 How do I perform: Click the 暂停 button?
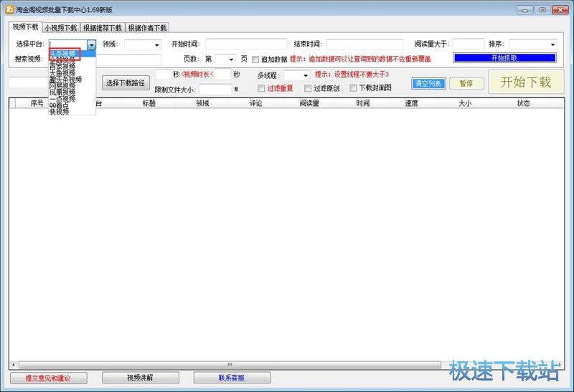[x=466, y=84]
